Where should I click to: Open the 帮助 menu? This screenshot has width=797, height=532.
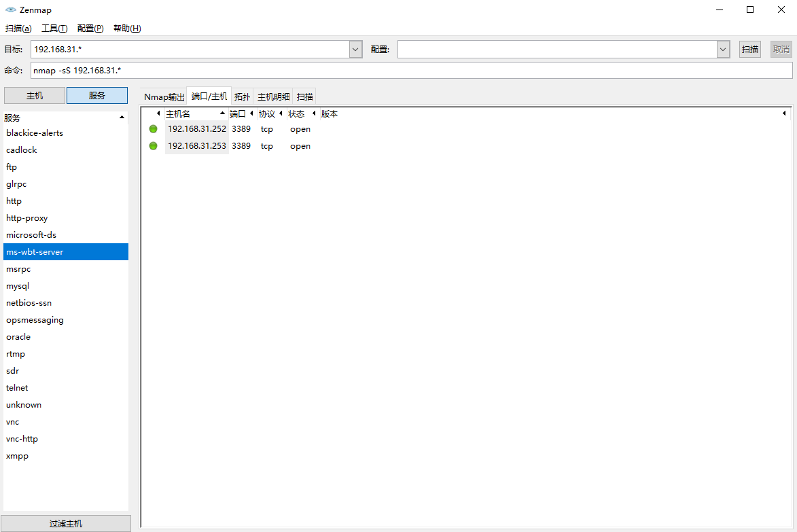pos(127,29)
